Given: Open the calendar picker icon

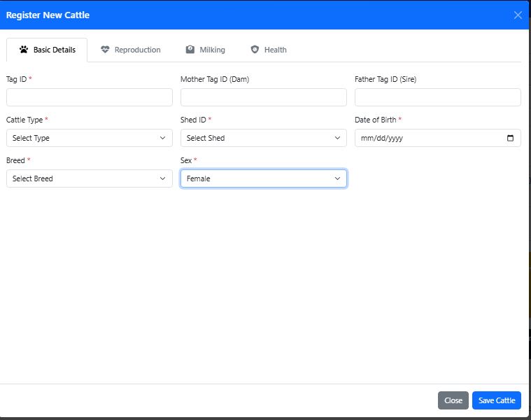Looking at the screenshot, I should 510,138.
